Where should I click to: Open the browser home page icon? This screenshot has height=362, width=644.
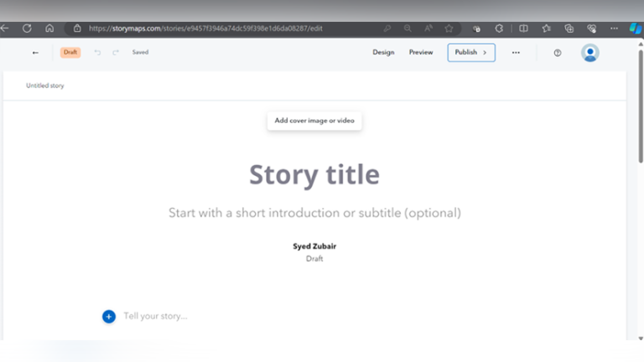tap(49, 28)
